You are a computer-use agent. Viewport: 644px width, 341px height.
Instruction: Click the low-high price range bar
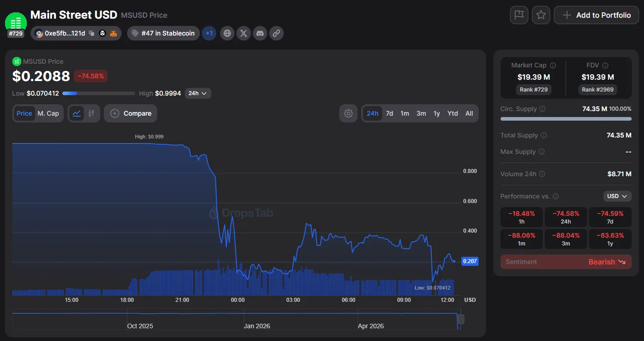[x=99, y=93]
